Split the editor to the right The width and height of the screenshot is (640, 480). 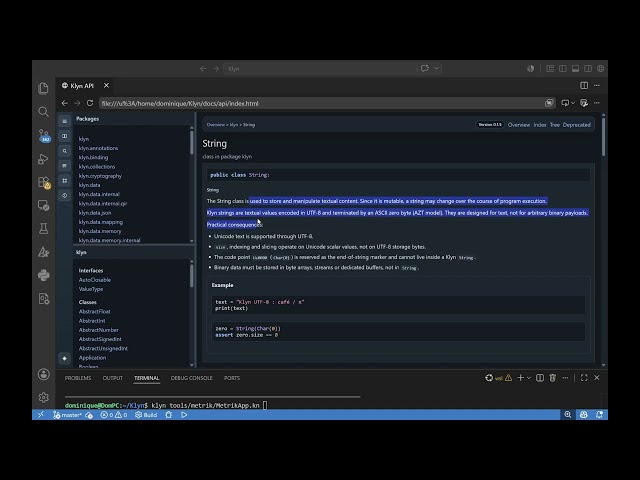point(584,85)
